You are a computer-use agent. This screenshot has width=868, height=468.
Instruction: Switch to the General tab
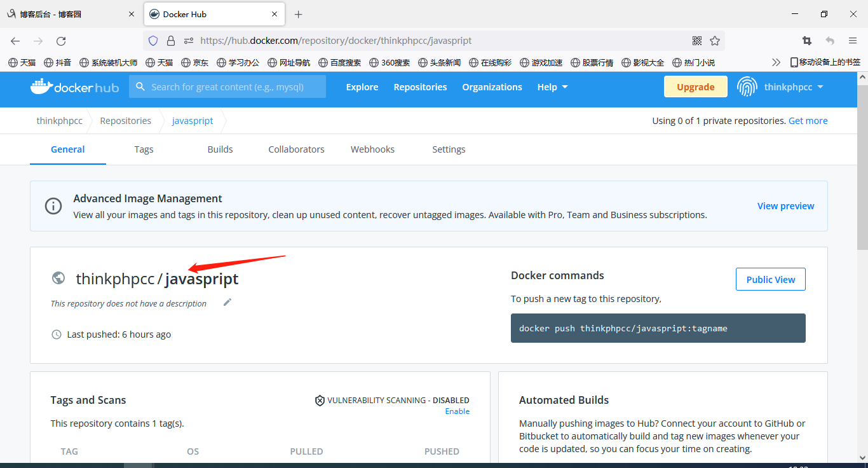[x=68, y=149]
